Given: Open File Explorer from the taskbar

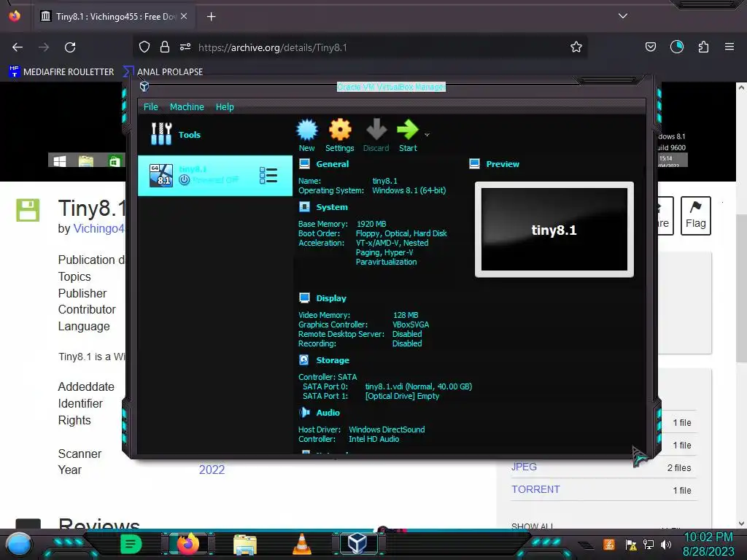Looking at the screenshot, I should coord(245,544).
